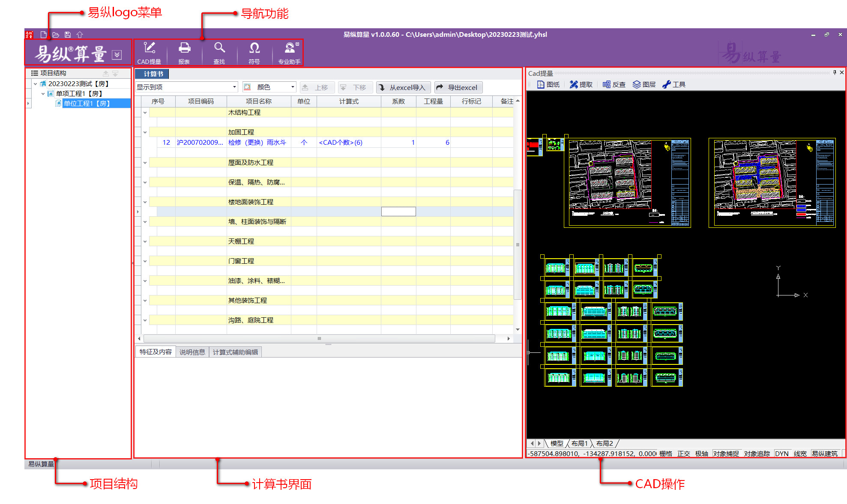Image resolution: width=847 pixels, height=504 pixels.
Task: Close the Cad提量 panel
Action: (842, 73)
